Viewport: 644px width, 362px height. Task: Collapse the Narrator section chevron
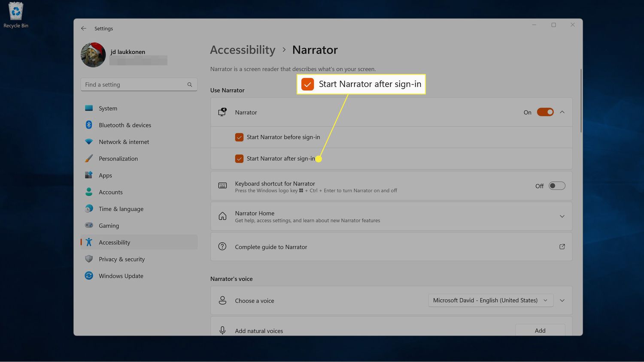pyautogui.click(x=562, y=112)
